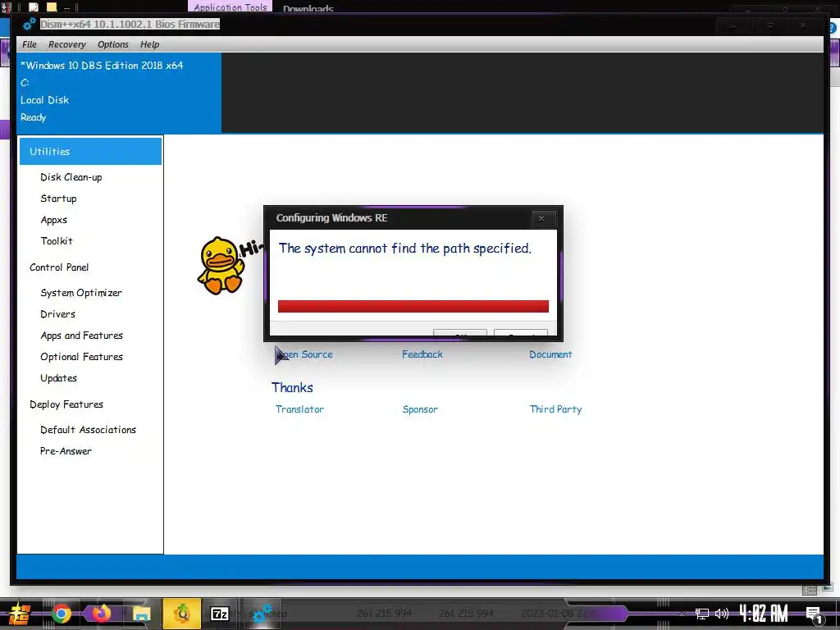Click the Translator link
840x630 pixels.
coord(299,410)
